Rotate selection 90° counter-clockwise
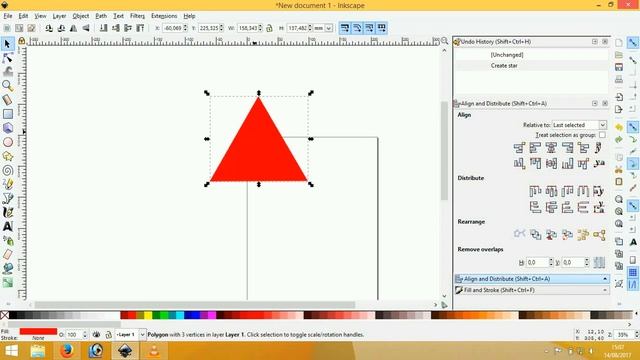 pos(49,28)
